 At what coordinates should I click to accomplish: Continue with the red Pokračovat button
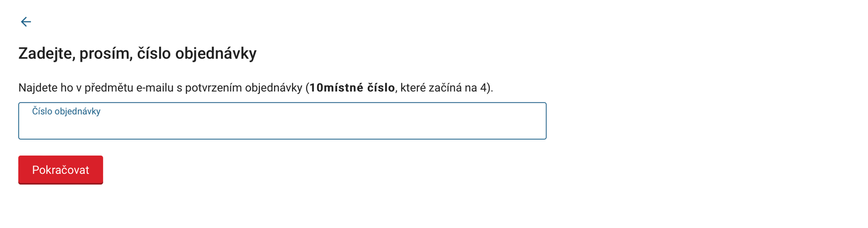60,170
